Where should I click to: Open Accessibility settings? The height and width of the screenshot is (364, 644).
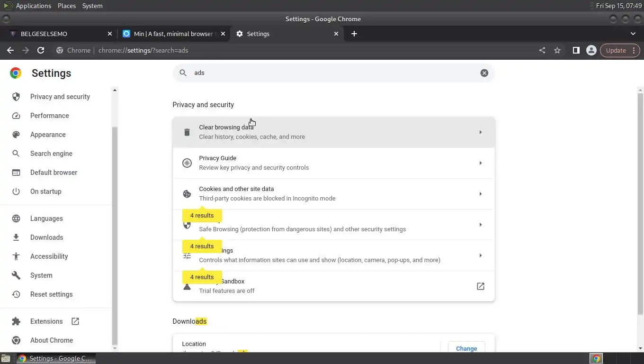[x=49, y=256]
